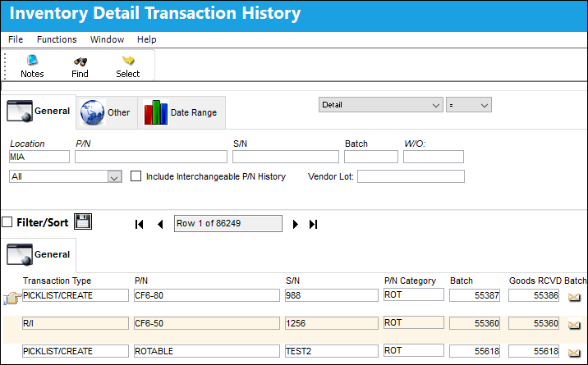This screenshot has width=588, height=365.
Task: Click the globe icon on the Other tab
Action: (x=92, y=112)
